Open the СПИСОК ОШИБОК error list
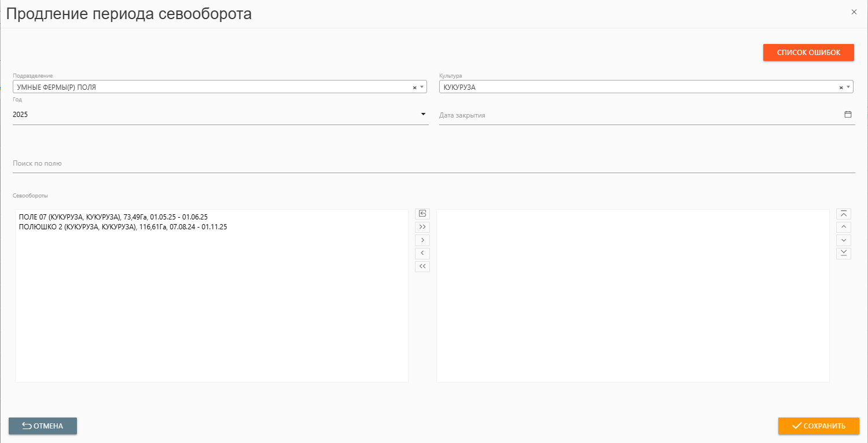 808,52
